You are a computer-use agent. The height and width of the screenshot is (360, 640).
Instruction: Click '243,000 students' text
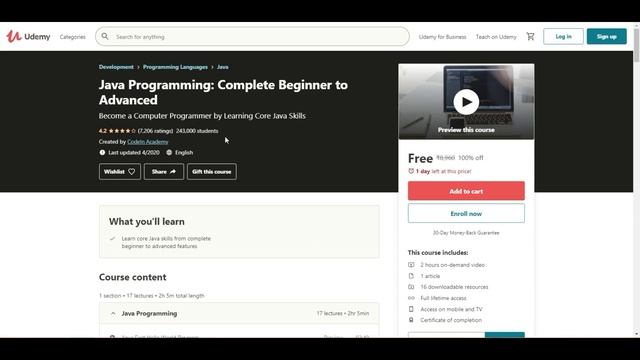pyautogui.click(x=197, y=131)
